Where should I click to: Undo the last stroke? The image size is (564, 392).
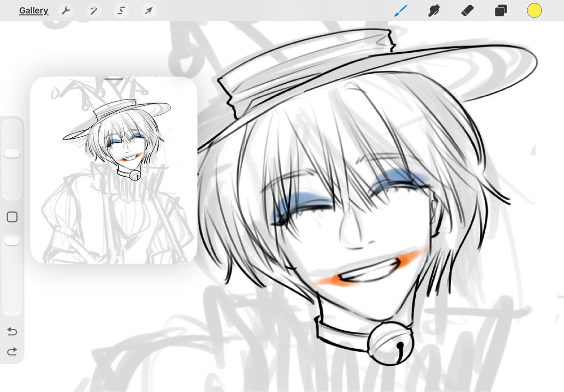[x=12, y=331]
